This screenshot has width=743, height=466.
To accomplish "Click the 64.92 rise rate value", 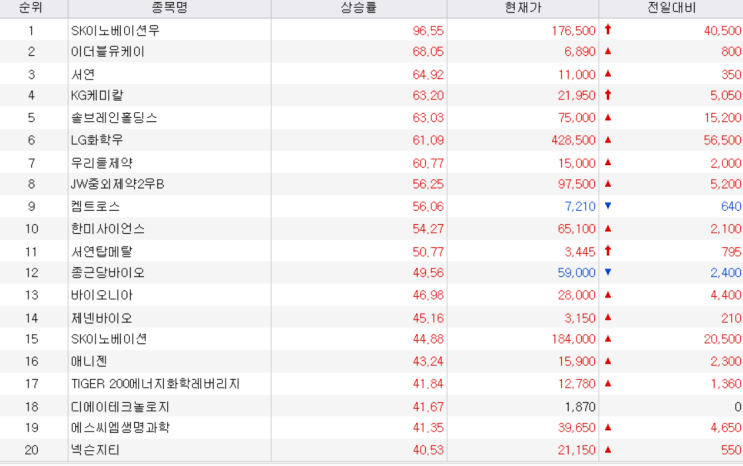I will tap(428, 74).
